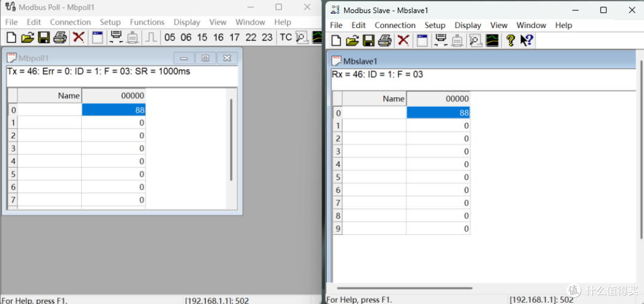Click function 23 button in Modbus Poll
The image size is (644, 304).
267,38
